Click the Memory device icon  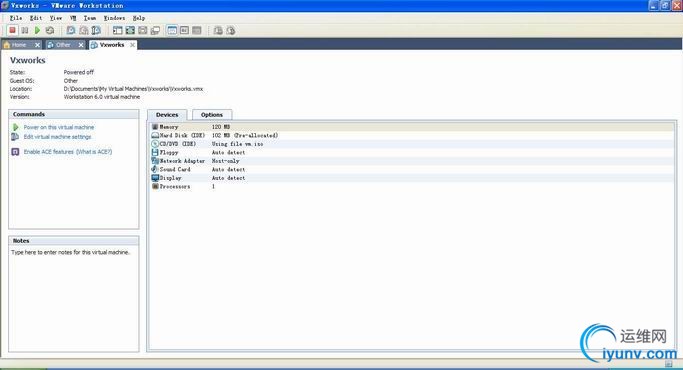click(155, 127)
